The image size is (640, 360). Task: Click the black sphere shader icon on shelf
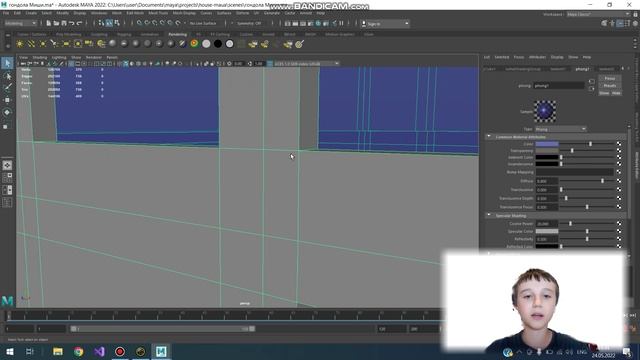click(x=218, y=44)
